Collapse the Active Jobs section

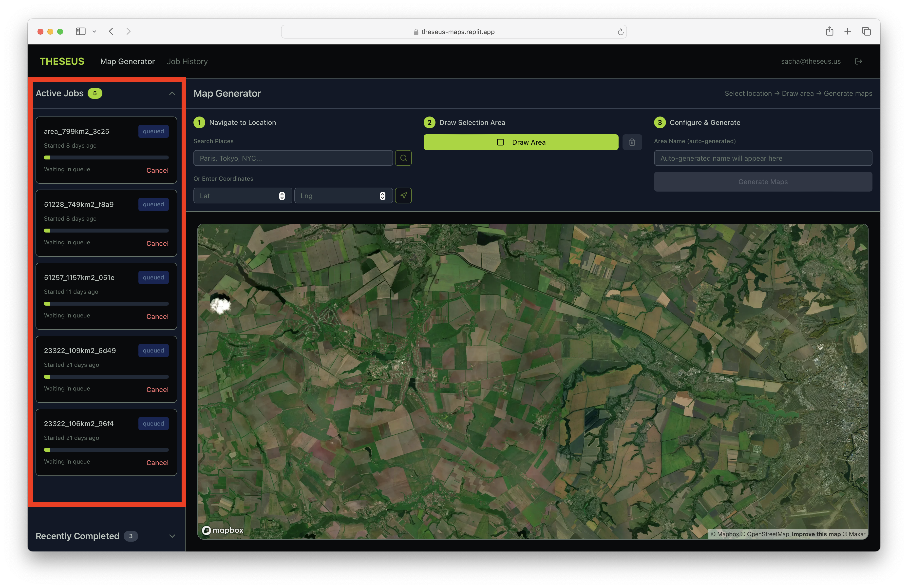point(172,94)
